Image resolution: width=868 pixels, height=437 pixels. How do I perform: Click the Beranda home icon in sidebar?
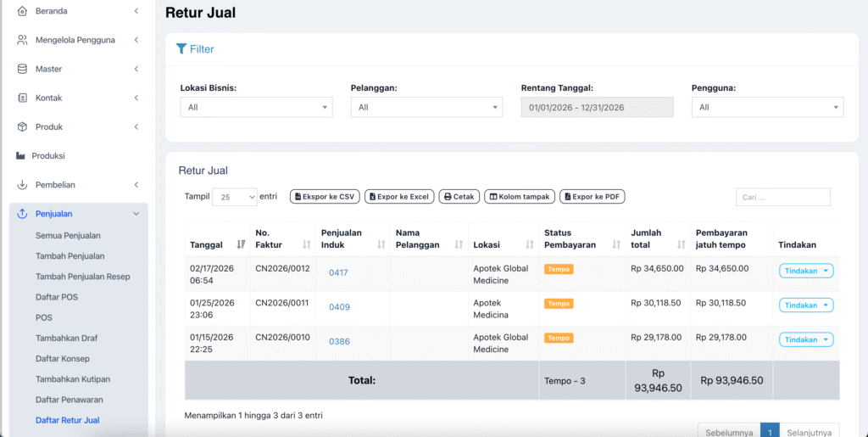(x=22, y=11)
